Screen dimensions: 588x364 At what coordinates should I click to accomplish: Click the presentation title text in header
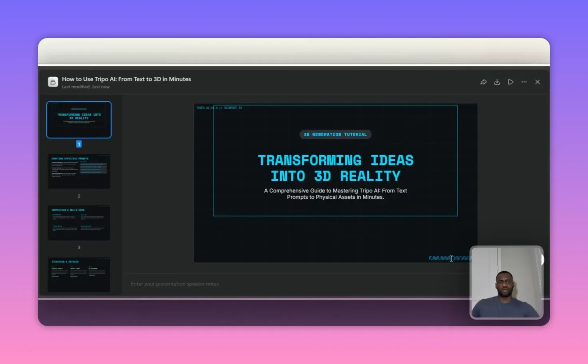click(x=126, y=79)
